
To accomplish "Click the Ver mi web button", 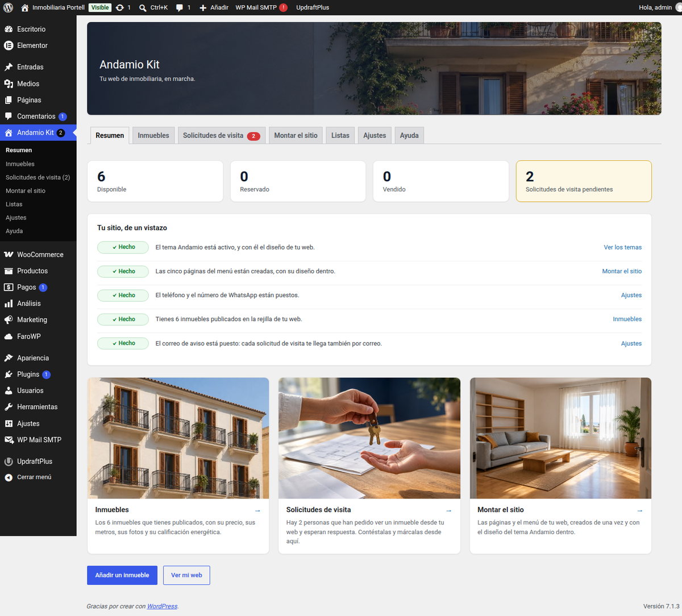I will tap(186, 575).
